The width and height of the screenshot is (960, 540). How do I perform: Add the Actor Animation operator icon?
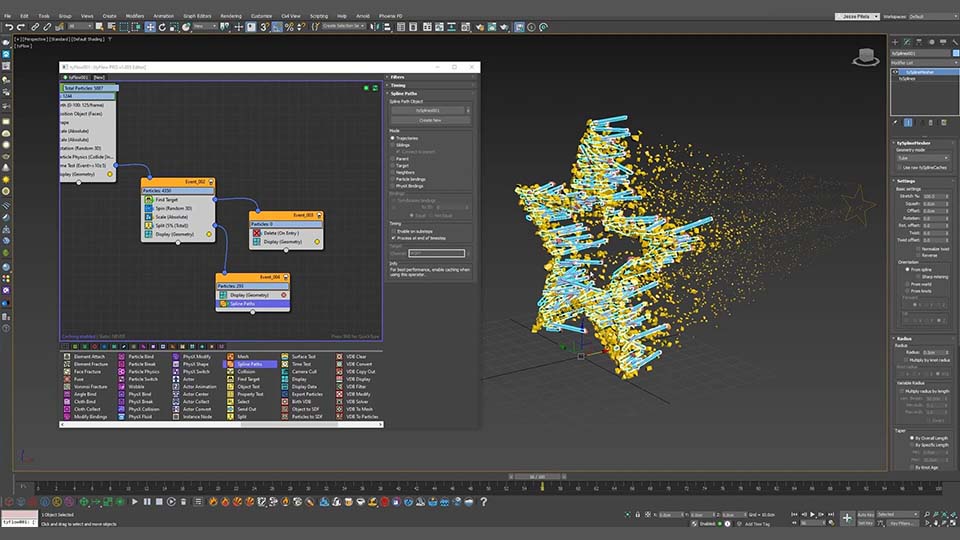coord(176,386)
